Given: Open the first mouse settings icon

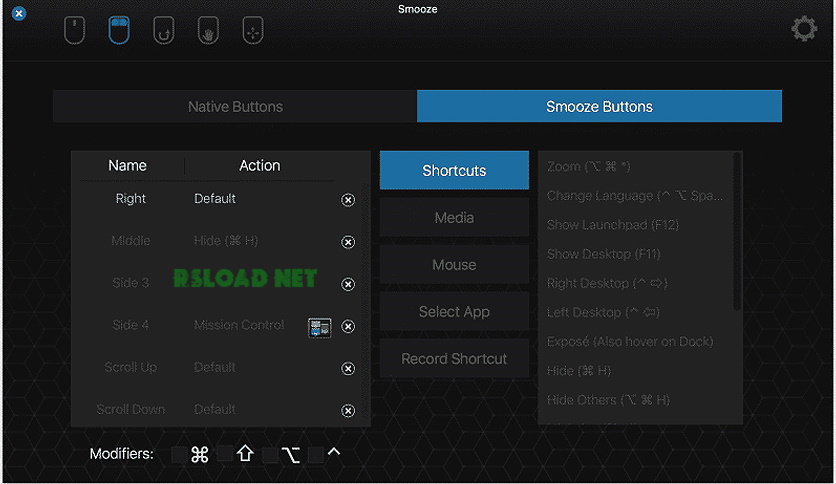Looking at the screenshot, I should click(x=75, y=30).
